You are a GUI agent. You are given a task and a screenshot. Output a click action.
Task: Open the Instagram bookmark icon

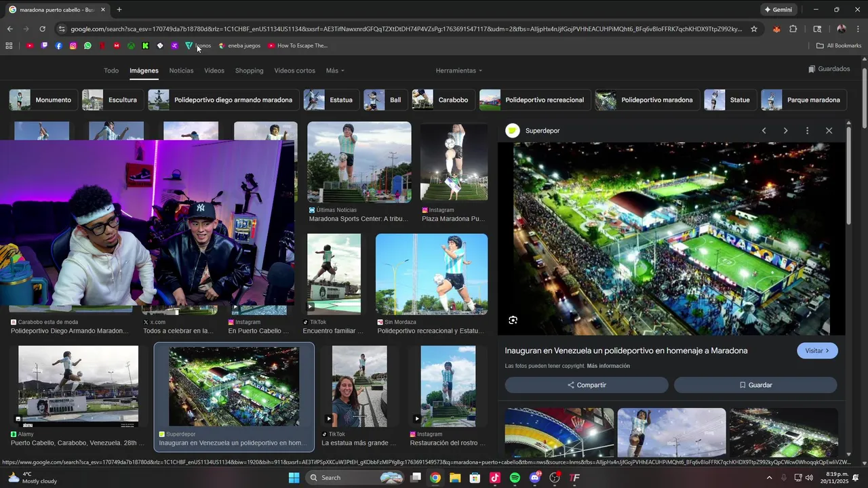click(73, 45)
